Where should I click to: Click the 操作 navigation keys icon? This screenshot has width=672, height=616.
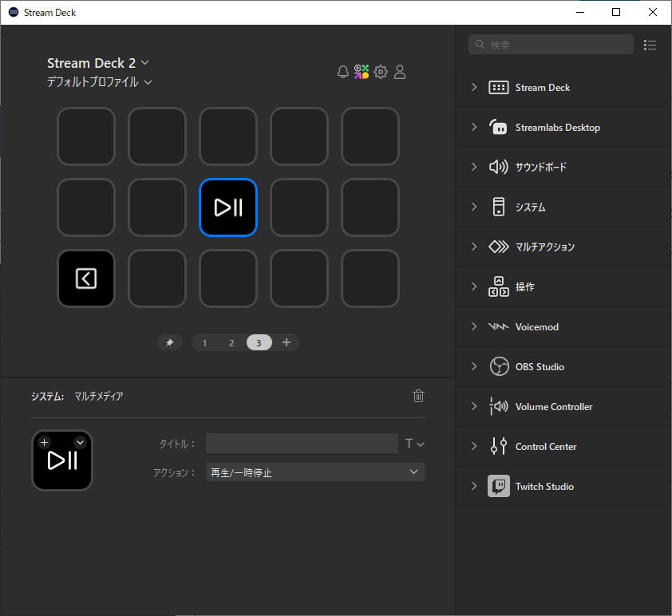coord(499,286)
